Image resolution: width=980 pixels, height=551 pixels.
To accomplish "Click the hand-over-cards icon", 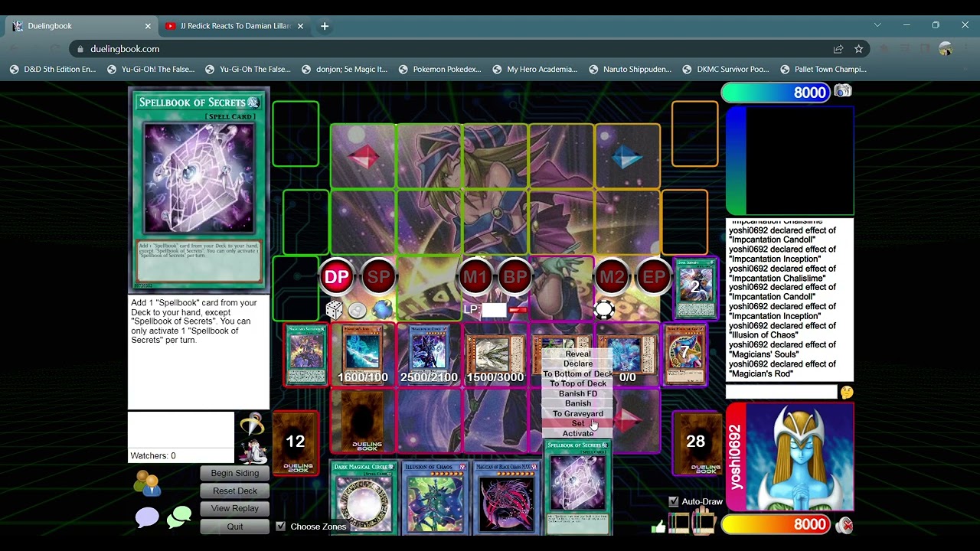I will 704,522.
